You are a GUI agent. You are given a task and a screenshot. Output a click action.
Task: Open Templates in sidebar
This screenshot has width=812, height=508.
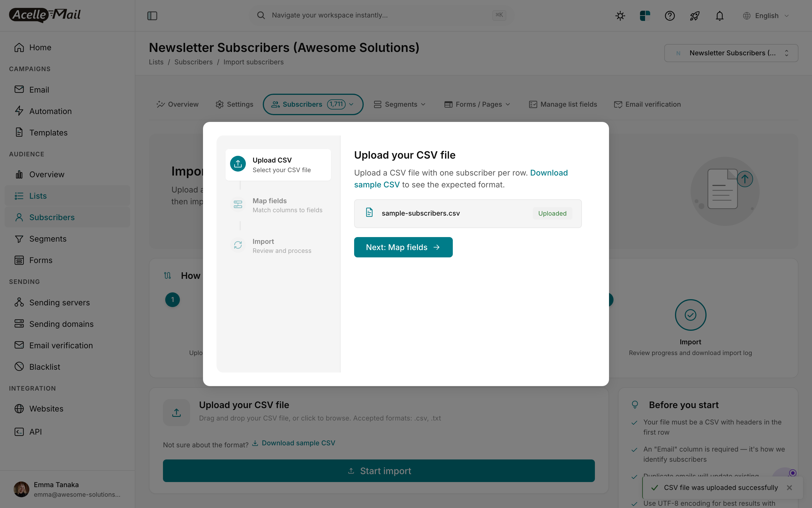pyautogui.click(x=67, y=133)
